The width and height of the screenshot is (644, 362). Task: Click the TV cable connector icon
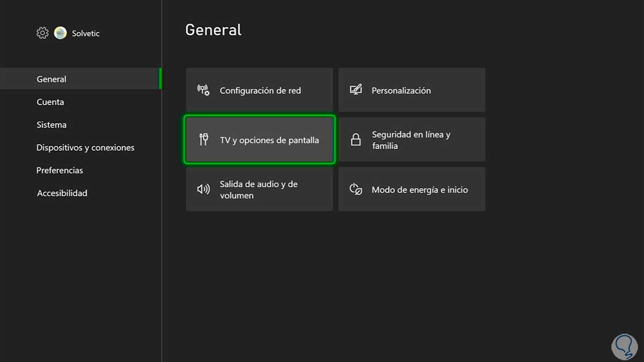click(203, 140)
